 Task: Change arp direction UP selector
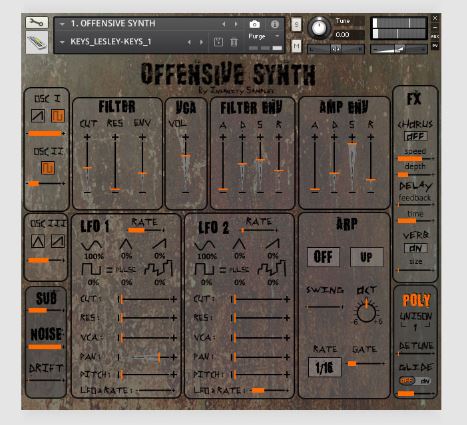coord(367,257)
